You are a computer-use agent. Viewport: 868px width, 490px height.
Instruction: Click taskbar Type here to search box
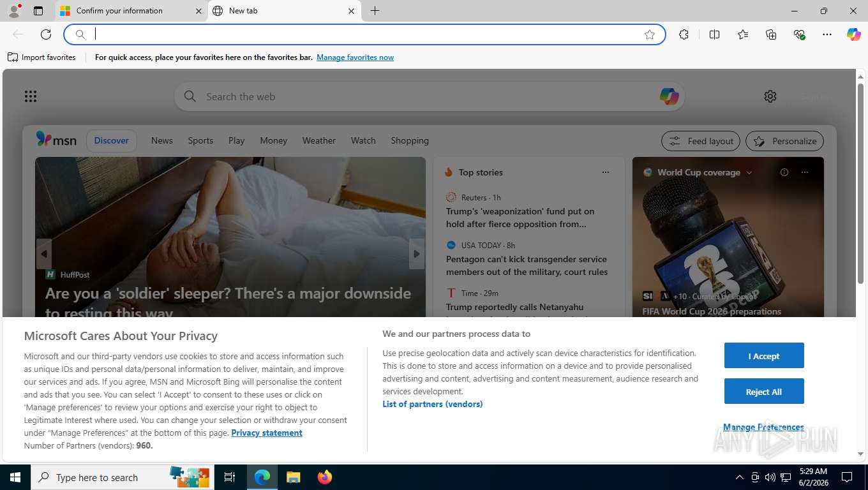pos(122,477)
